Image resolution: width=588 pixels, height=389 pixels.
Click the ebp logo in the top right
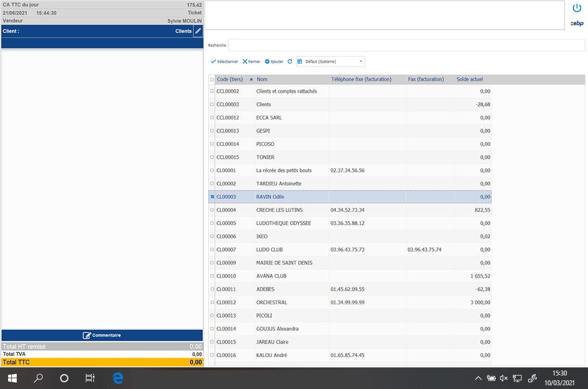[577, 23]
